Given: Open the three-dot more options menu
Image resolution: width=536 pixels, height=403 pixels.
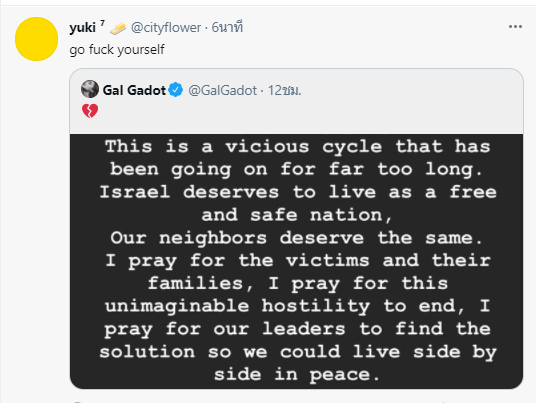Looking at the screenshot, I should pyautogui.click(x=515, y=27).
